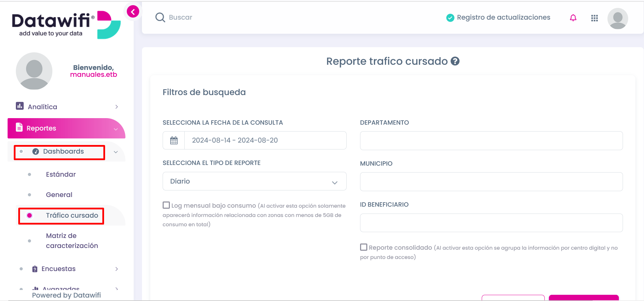Screen dimensions: 644x301
Task: Click the search magnifier icon
Action: [160, 17]
